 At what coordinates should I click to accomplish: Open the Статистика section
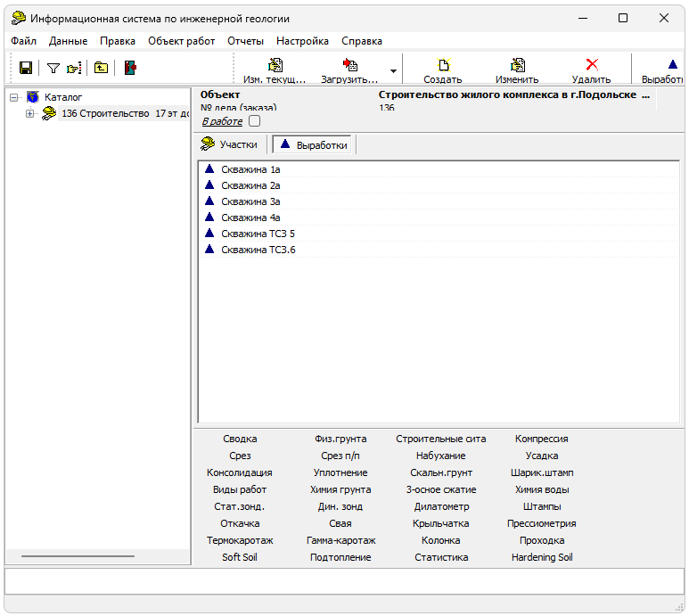(x=441, y=557)
